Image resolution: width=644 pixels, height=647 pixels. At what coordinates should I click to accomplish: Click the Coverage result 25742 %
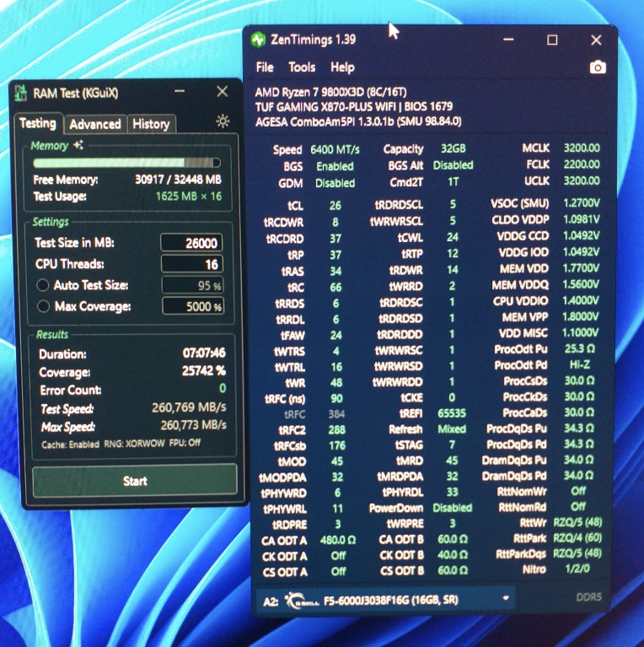coord(204,371)
